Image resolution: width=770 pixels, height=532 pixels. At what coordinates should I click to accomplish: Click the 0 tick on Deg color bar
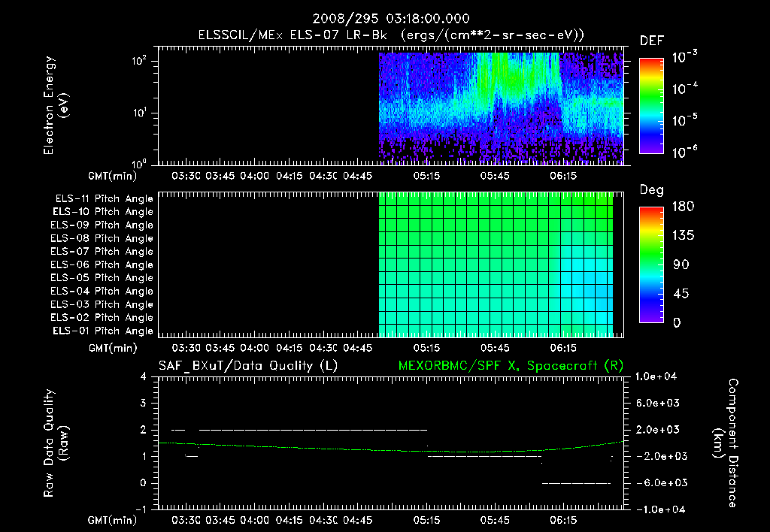point(678,323)
